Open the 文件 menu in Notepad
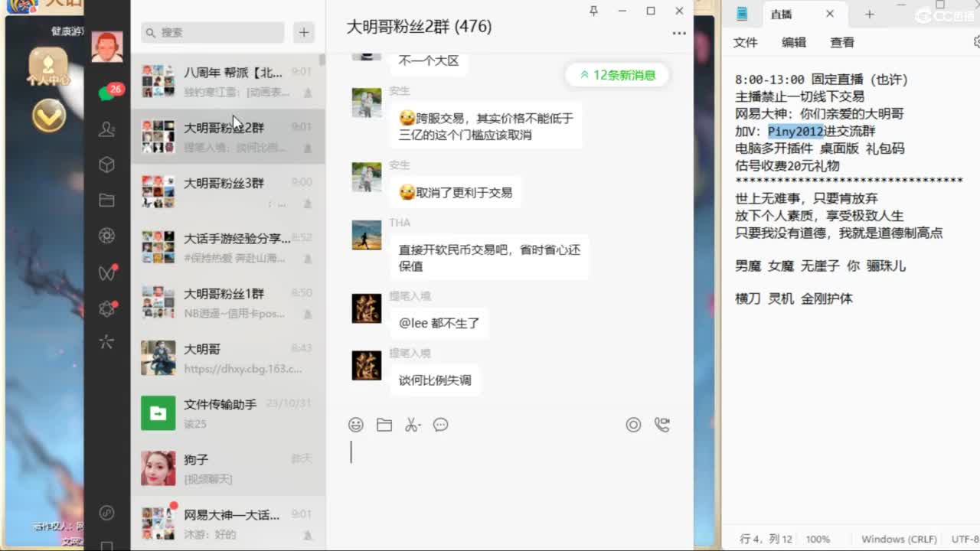 [746, 43]
